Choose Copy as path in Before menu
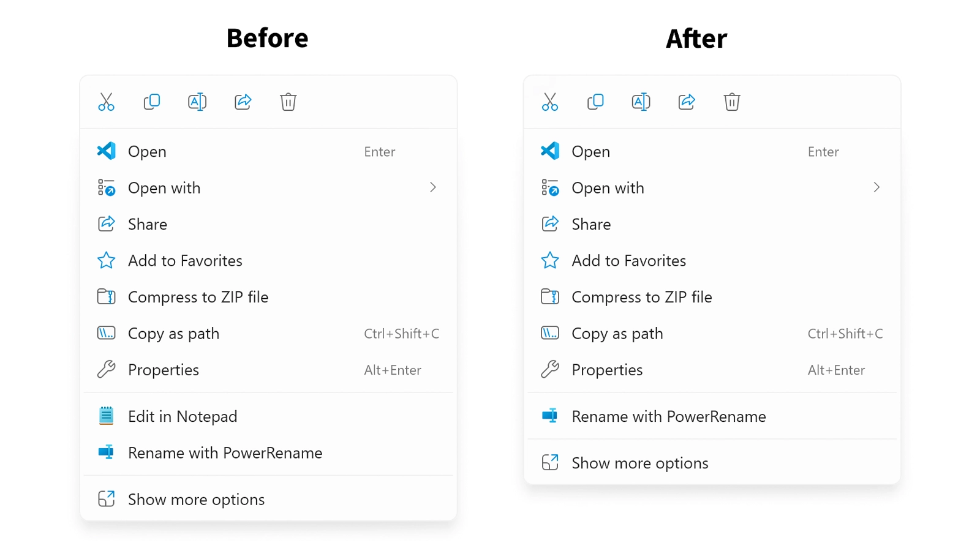The image size is (980, 551). (173, 334)
